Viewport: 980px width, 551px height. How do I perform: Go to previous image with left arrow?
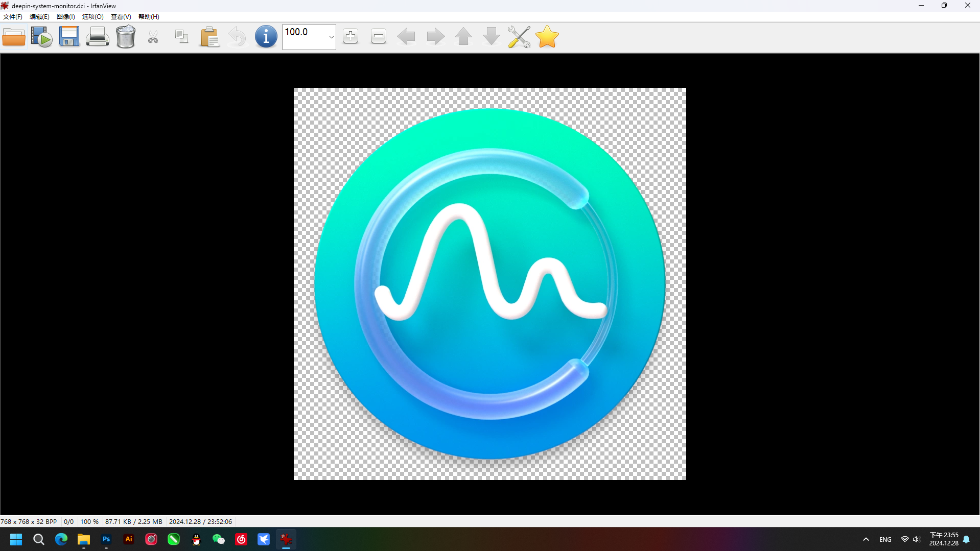tap(406, 37)
